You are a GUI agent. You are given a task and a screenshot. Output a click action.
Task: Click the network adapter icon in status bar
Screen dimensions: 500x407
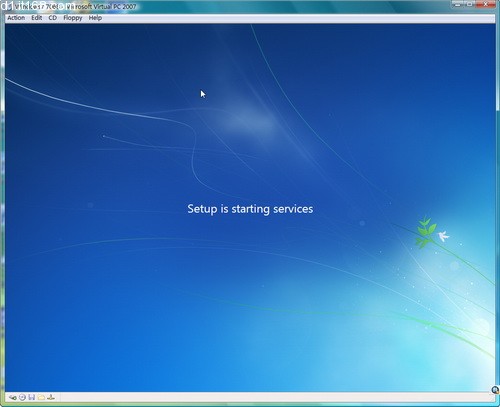[x=51, y=397]
